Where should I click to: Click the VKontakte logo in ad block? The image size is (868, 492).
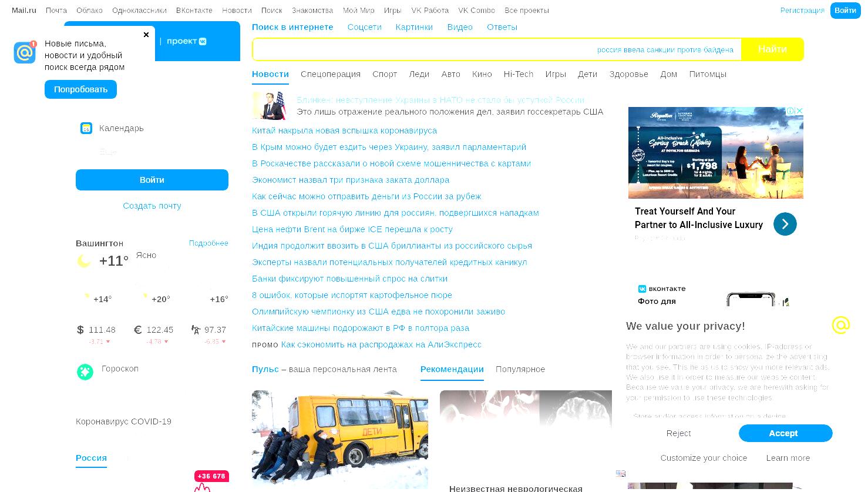click(x=642, y=289)
